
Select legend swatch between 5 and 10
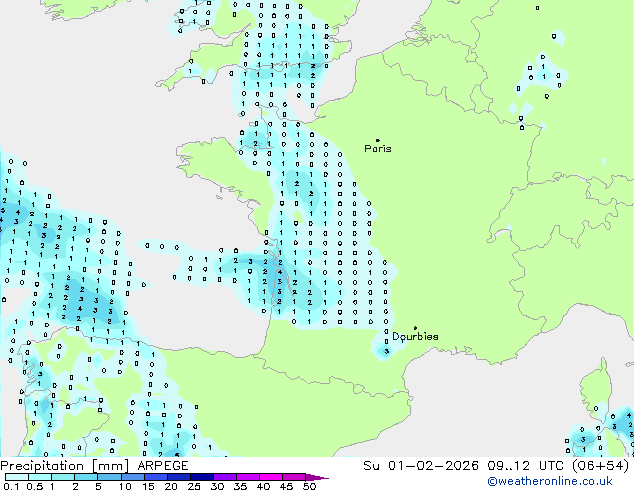(109, 477)
